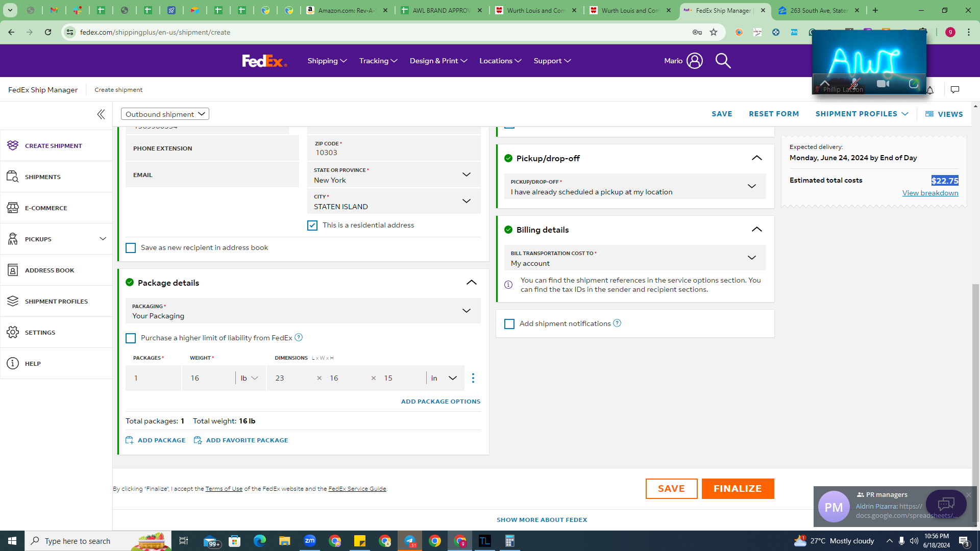Open Mario's account profile icon
The width and height of the screenshot is (980, 551).
pyautogui.click(x=695, y=61)
